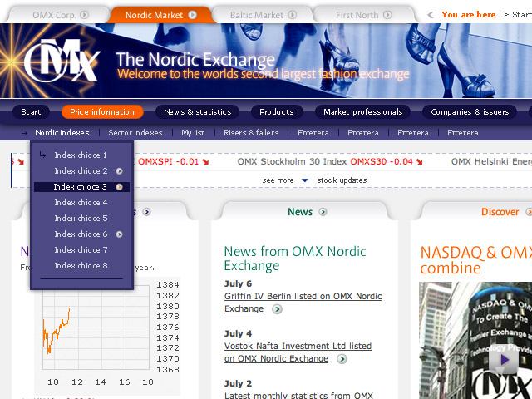Open My list submenu item
Screen dimensions: 532x399
(193, 133)
